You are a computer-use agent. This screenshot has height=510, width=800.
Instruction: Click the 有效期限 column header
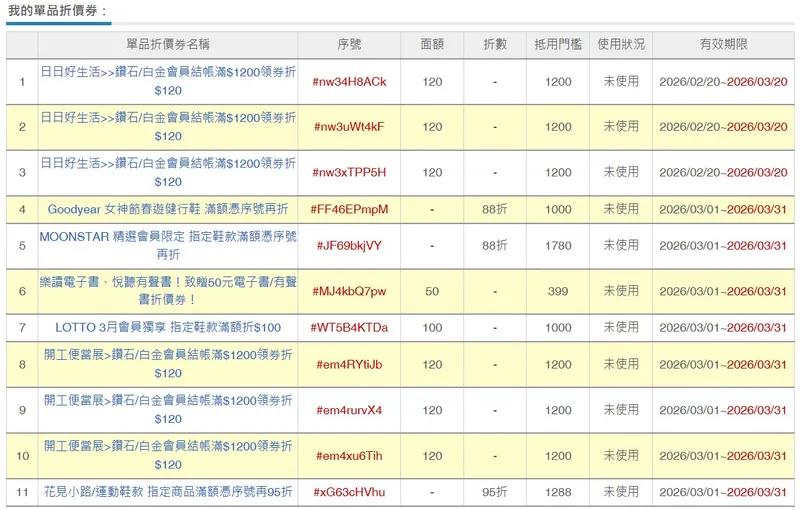coord(723,44)
